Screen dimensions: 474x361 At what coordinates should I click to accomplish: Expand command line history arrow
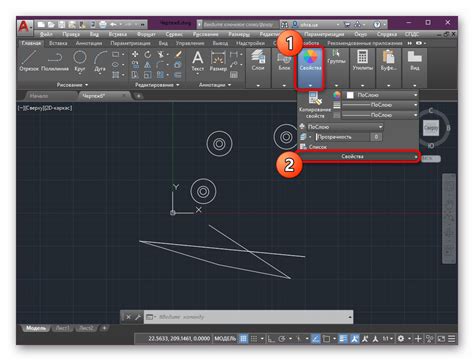(x=350, y=317)
